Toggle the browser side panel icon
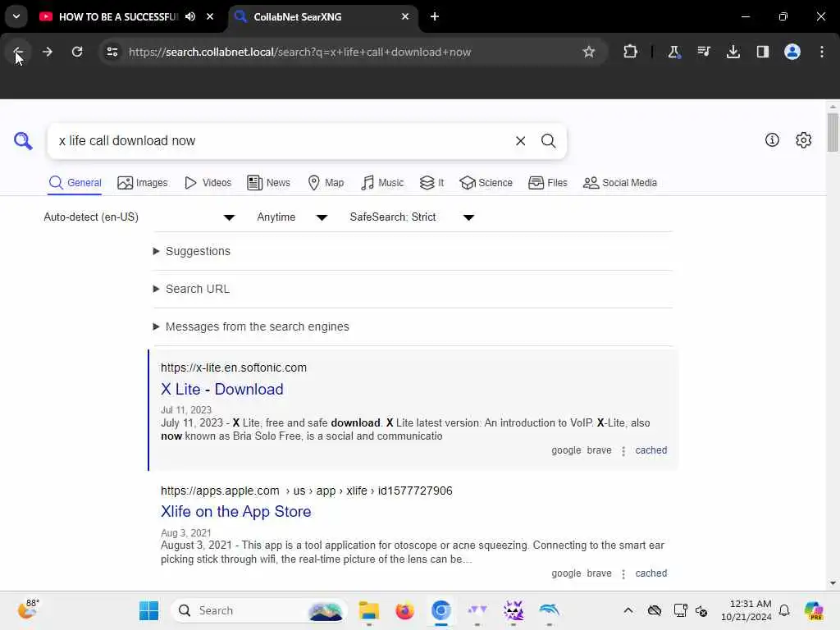This screenshot has width=840, height=630. pos(763,52)
